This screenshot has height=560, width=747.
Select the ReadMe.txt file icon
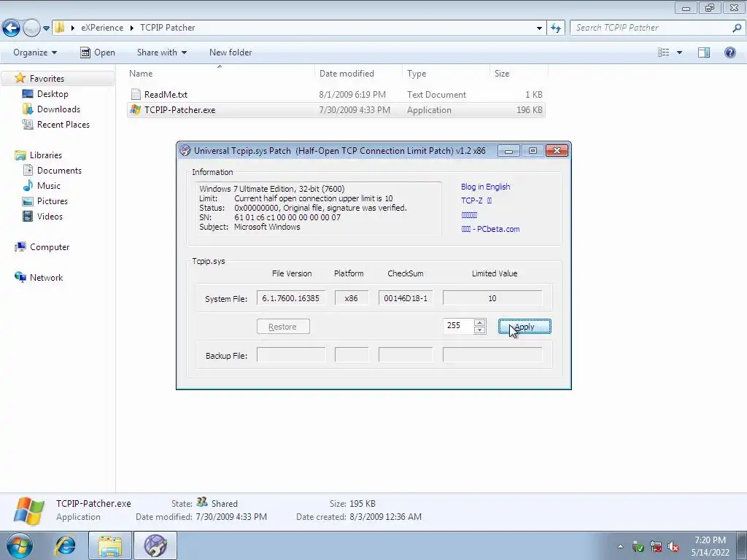tap(136, 94)
